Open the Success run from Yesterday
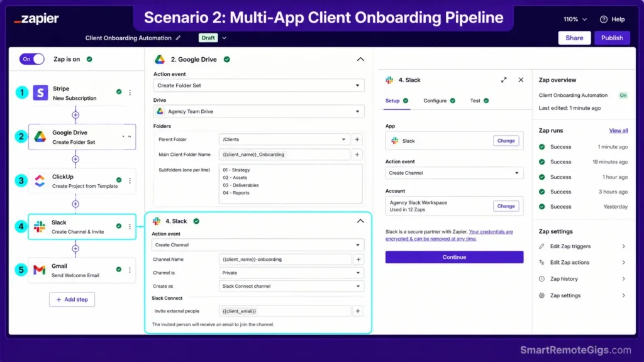 (x=583, y=207)
